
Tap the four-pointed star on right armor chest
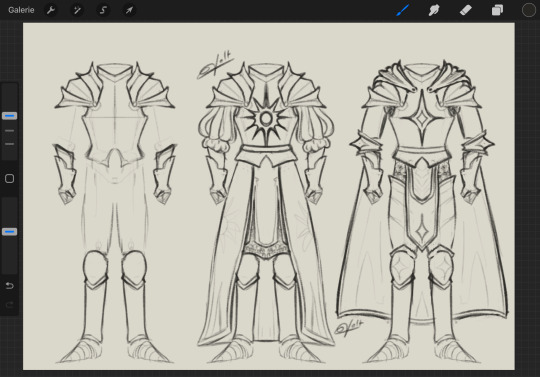[x=422, y=118]
